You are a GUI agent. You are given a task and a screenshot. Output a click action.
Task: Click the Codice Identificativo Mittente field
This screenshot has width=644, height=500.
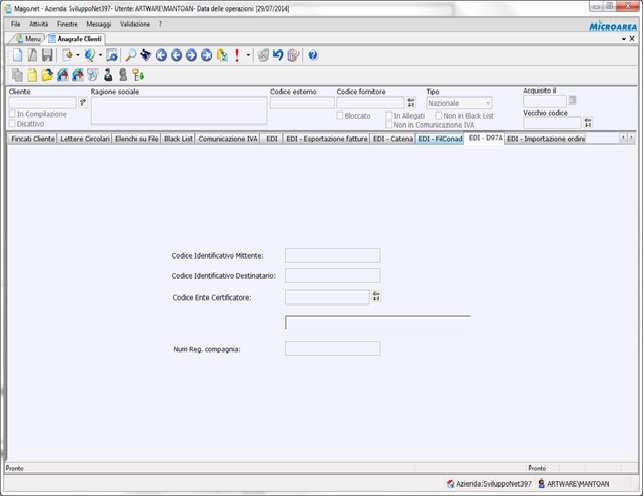pyautogui.click(x=332, y=255)
